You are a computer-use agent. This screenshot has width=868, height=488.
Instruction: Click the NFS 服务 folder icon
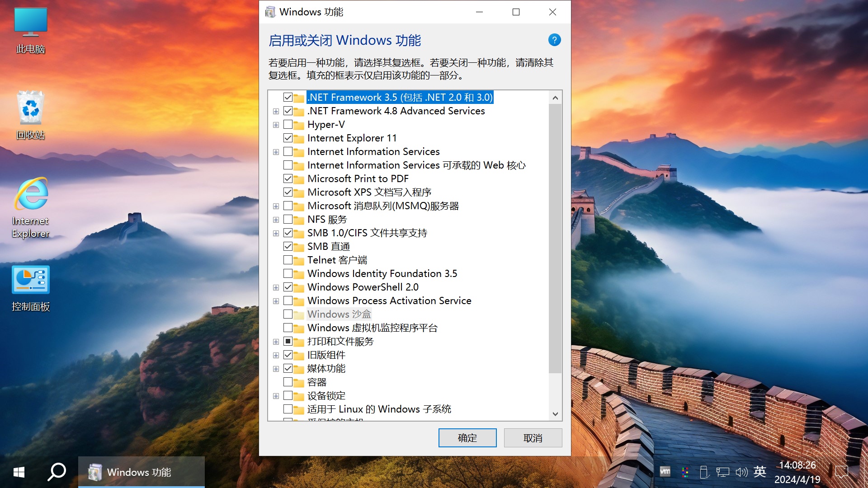click(x=298, y=220)
